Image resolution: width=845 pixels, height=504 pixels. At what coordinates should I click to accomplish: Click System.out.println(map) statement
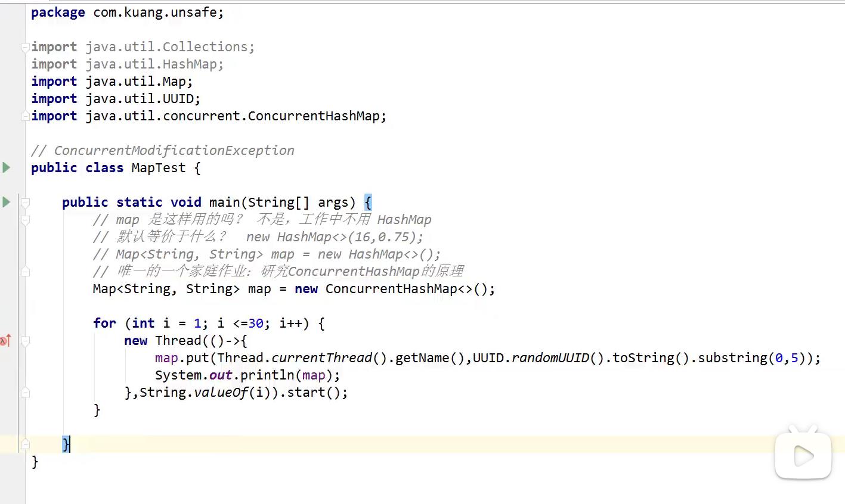point(247,375)
